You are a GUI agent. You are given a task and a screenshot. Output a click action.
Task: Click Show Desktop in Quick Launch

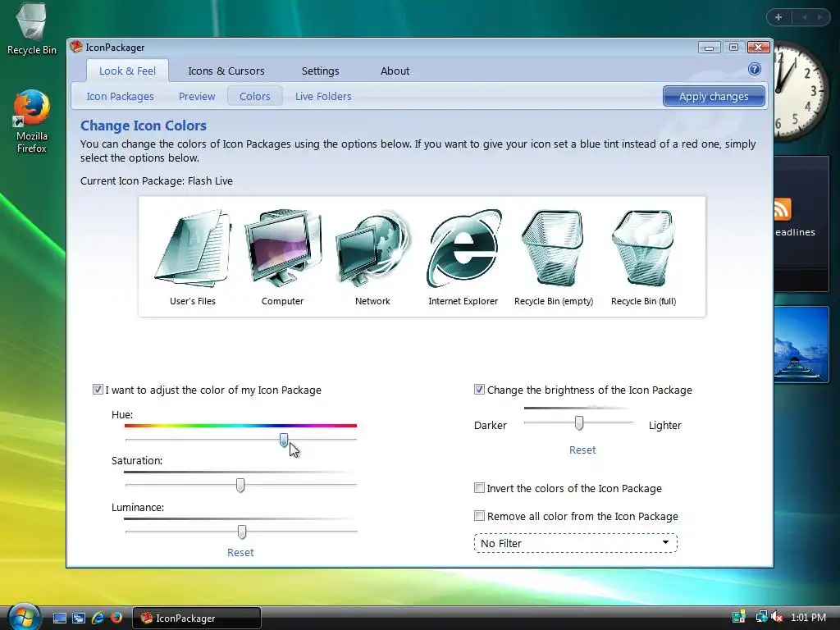tap(59, 619)
